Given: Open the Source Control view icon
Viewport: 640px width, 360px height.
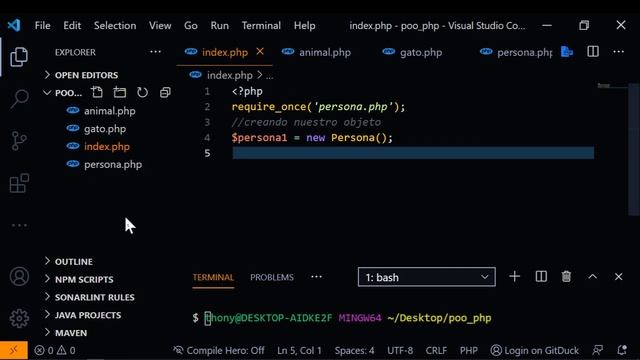Looking at the screenshot, I should pos(19,141).
